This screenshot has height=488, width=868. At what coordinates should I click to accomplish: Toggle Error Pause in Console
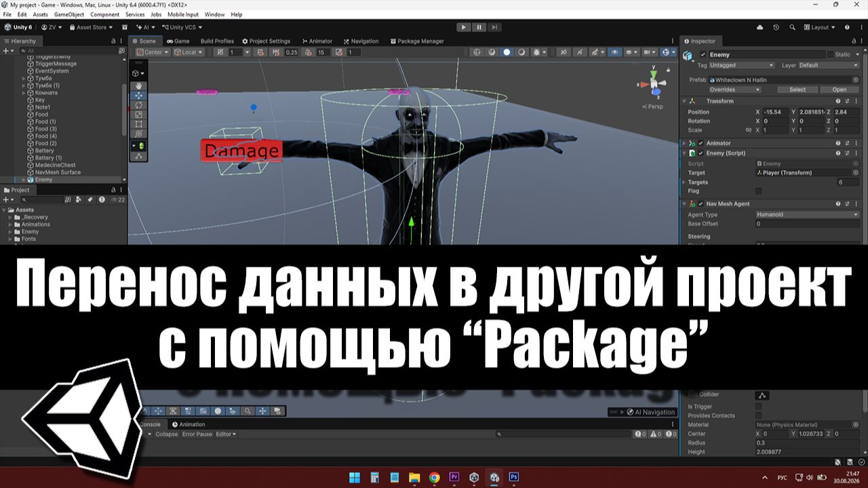click(197, 434)
